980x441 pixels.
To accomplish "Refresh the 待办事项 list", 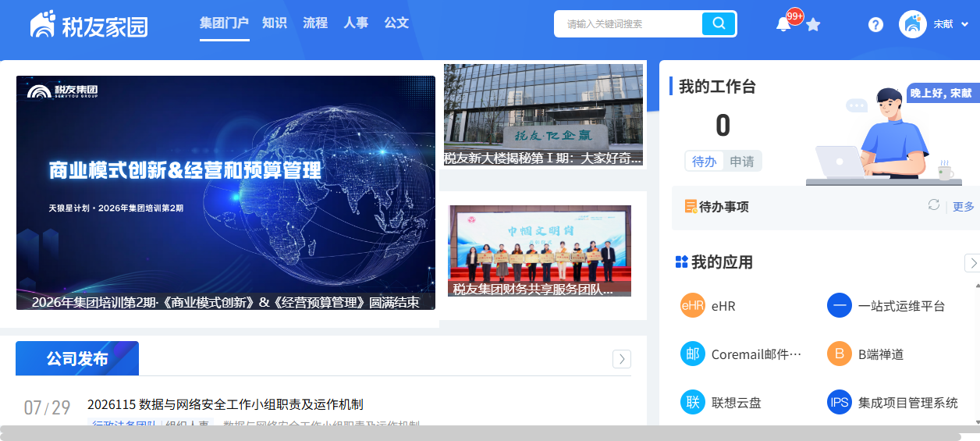I will coord(933,205).
